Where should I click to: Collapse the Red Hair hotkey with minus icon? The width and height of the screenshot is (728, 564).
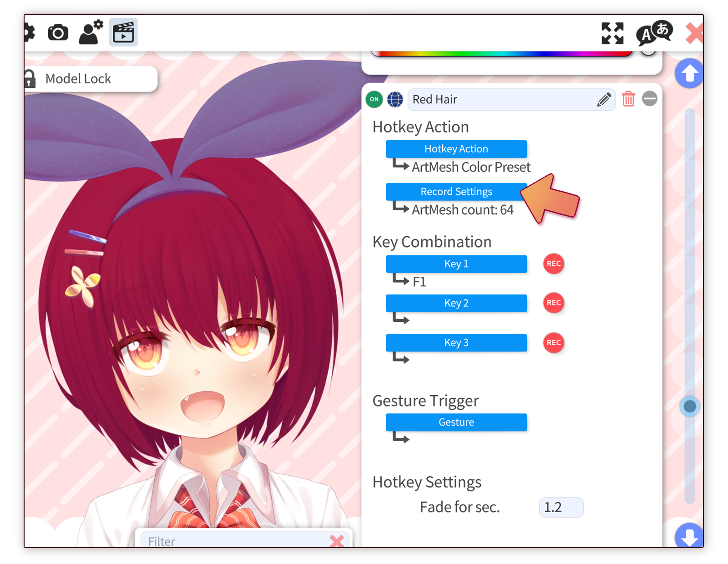tap(650, 98)
